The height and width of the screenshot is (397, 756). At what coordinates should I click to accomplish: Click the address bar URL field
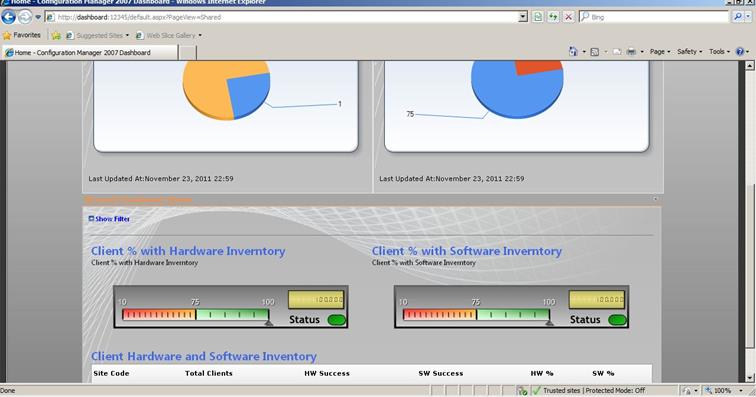click(282, 17)
